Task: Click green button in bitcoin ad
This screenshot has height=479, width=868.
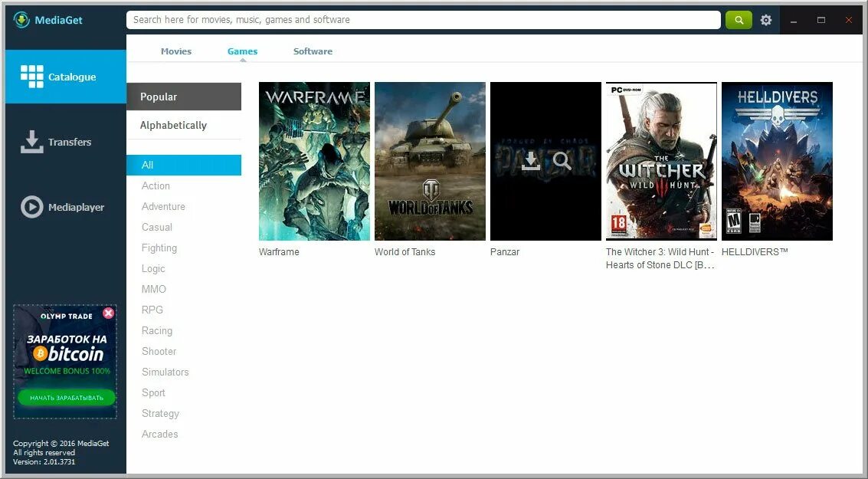Action: coord(66,398)
